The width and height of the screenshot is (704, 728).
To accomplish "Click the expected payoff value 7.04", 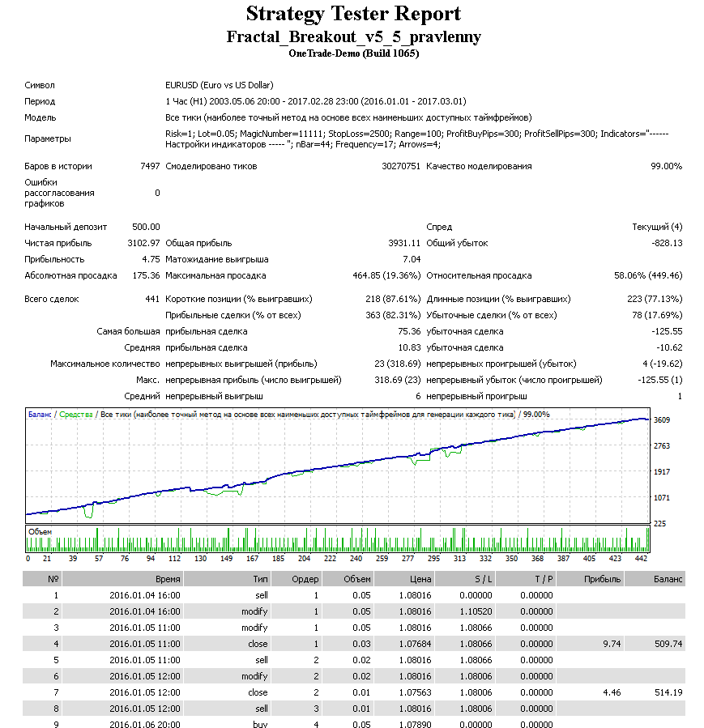I will tap(412, 259).
